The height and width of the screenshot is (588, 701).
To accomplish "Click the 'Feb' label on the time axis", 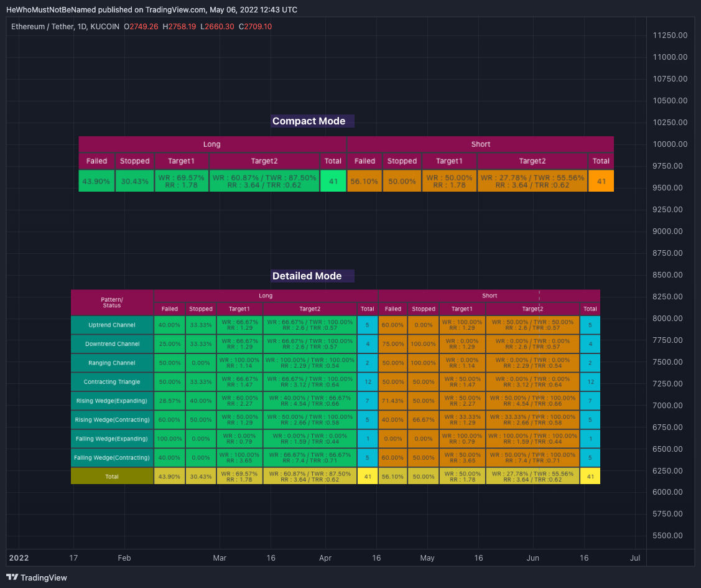I will point(124,558).
